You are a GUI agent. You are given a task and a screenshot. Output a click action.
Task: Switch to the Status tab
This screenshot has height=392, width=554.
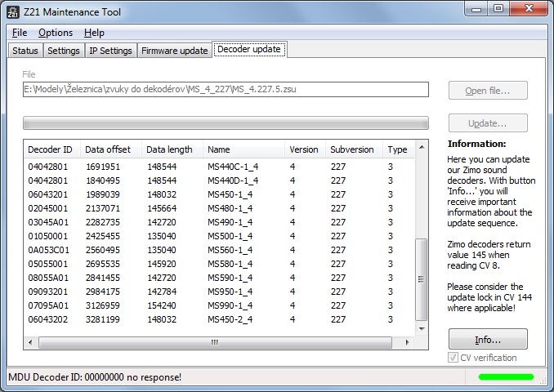tap(25, 51)
